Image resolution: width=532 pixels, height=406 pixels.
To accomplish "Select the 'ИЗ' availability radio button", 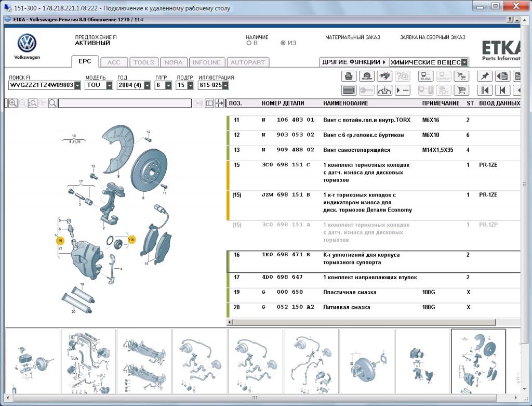I will [x=283, y=43].
